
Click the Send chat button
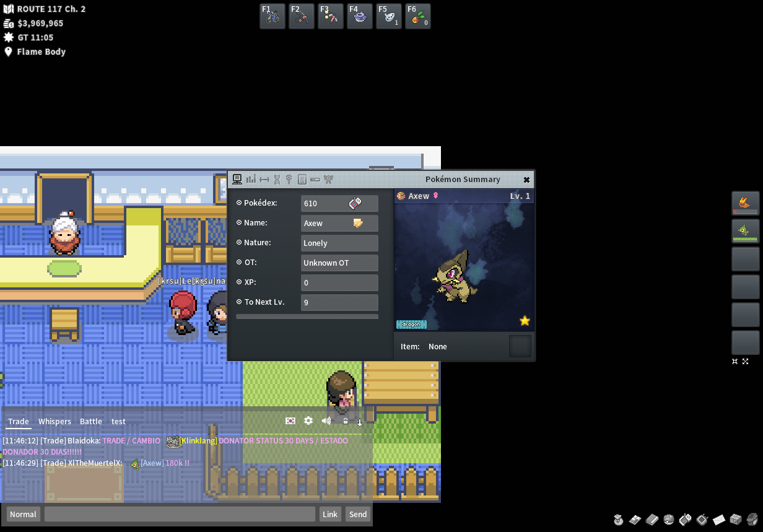click(358, 514)
